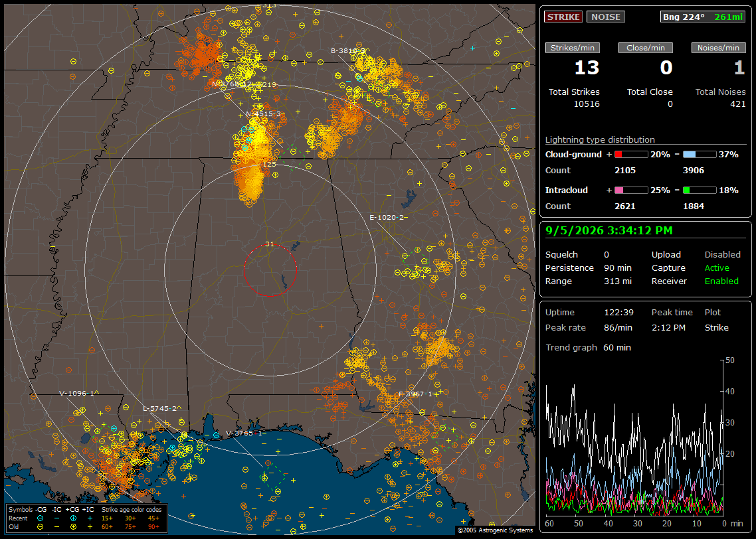The height and width of the screenshot is (539, 756).
Task: Click the storm cell label E-1020-2
Action: click(387, 217)
